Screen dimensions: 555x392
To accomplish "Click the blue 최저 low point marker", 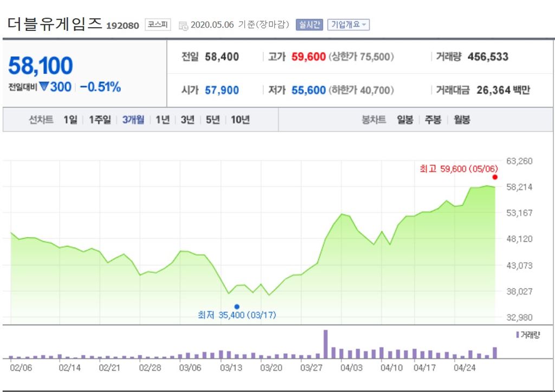I will tap(237, 306).
